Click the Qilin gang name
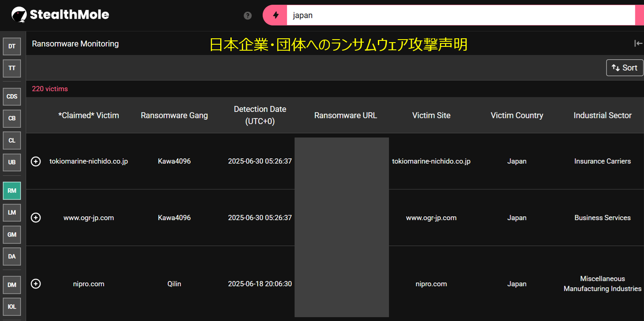Screen dimensions: 644x321 (174, 284)
